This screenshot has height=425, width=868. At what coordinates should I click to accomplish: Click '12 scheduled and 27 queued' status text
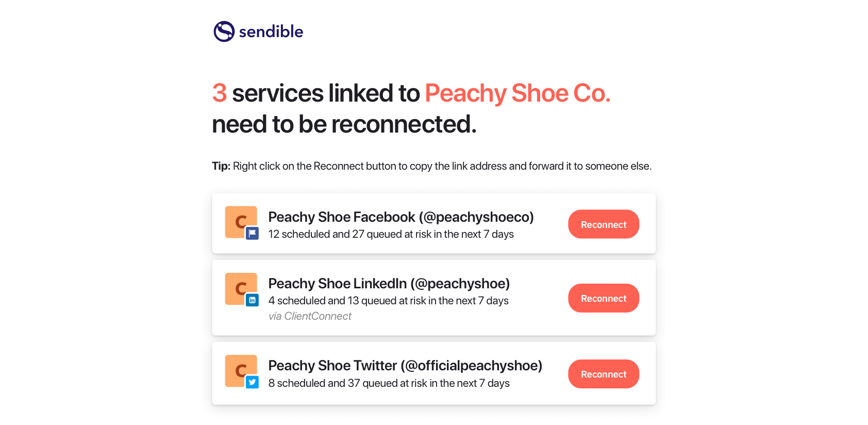click(x=391, y=234)
